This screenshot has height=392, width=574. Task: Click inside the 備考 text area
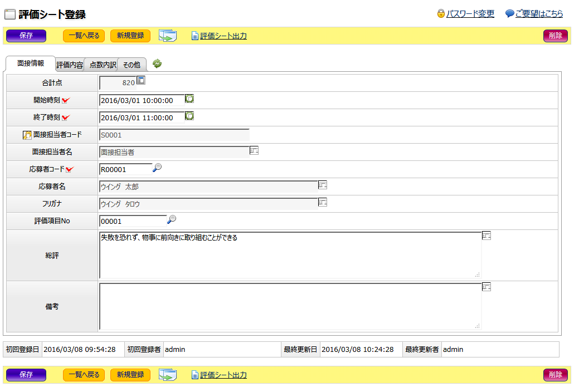(290, 306)
